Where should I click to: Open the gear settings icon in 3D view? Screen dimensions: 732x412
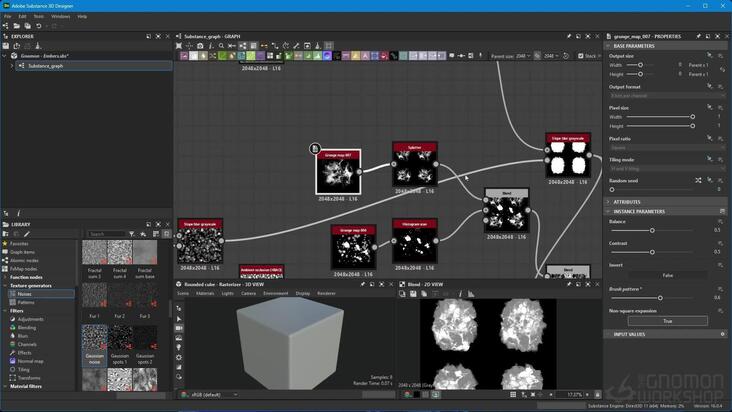point(179,357)
